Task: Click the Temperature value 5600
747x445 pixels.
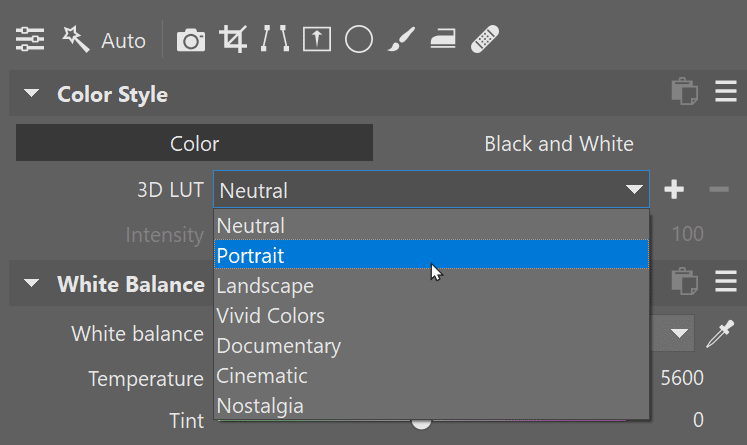Action: pos(682,378)
